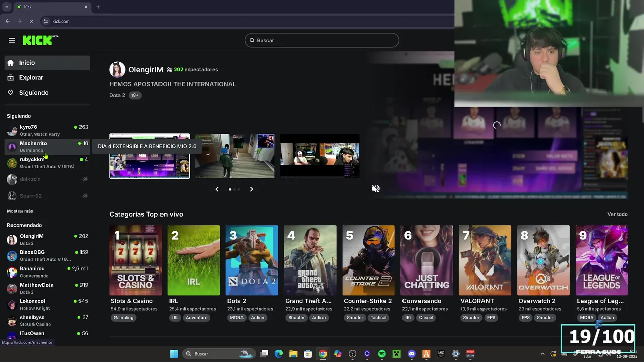This screenshot has height=362, width=644.
Task: Select the second carousel stream thumbnail
Action: point(234,156)
